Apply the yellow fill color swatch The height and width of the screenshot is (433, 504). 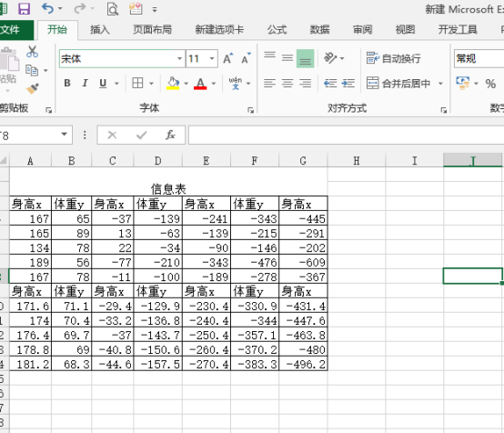pos(173,84)
